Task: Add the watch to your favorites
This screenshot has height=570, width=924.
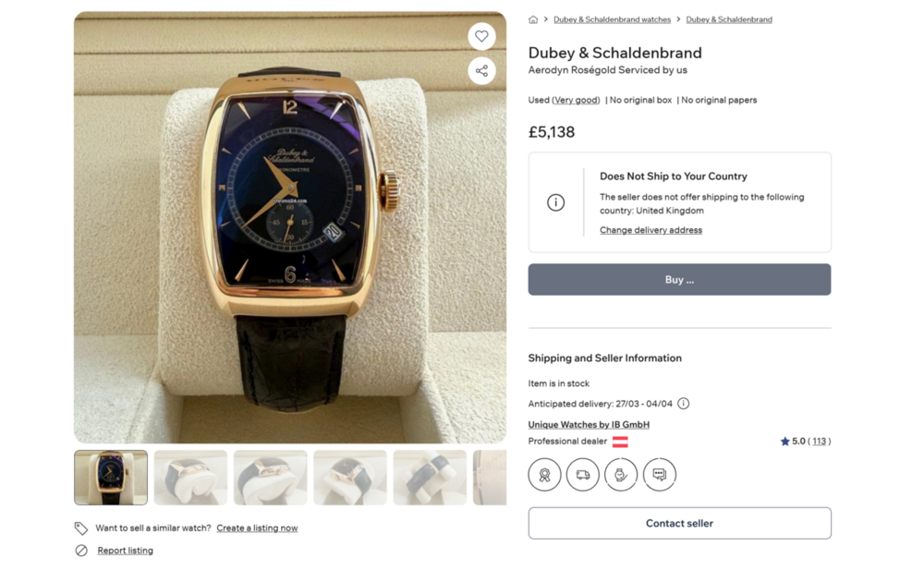Action: [481, 36]
